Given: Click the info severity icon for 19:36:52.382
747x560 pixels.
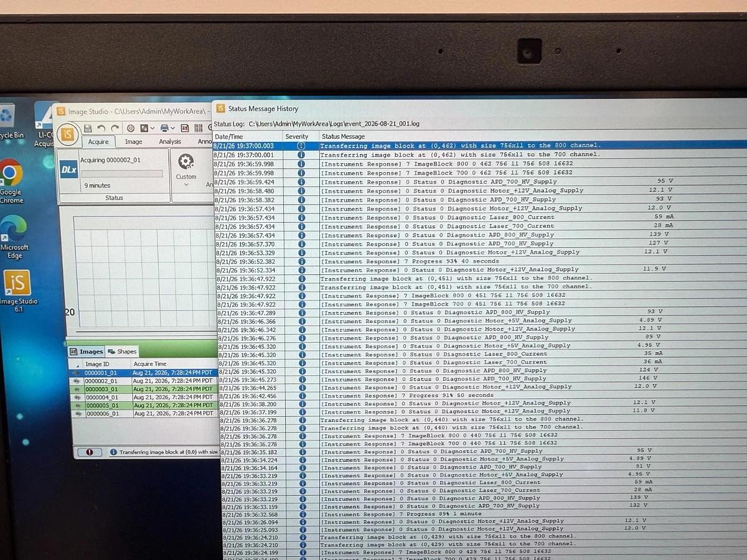Looking at the screenshot, I should pos(301,261).
